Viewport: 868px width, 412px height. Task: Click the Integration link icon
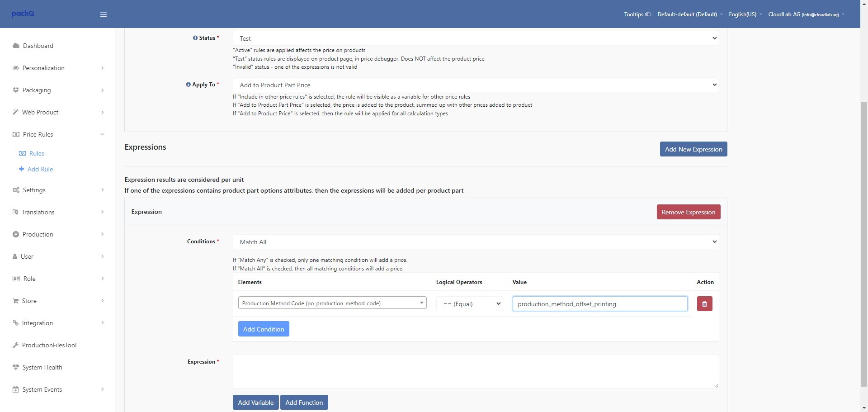pyautogui.click(x=15, y=323)
